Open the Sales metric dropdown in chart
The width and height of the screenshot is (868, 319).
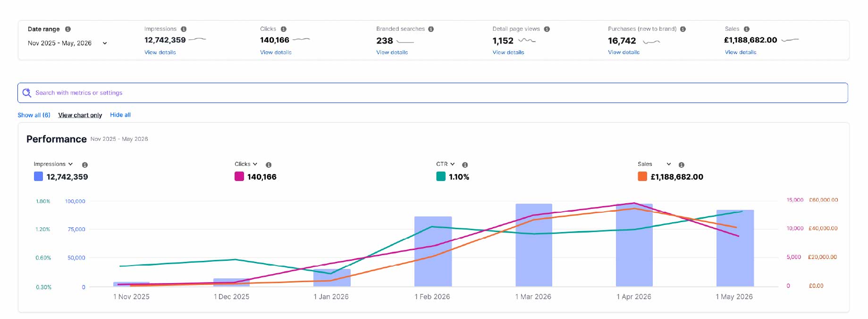click(x=654, y=164)
